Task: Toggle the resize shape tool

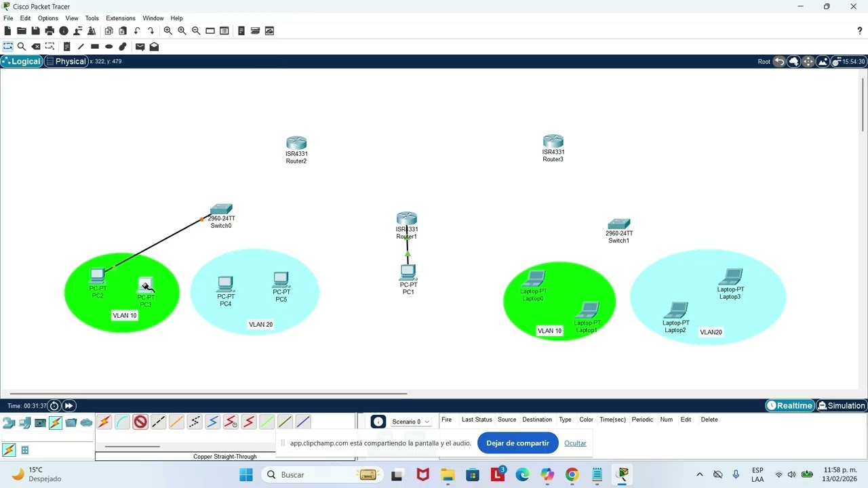Action: pos(50,47)
